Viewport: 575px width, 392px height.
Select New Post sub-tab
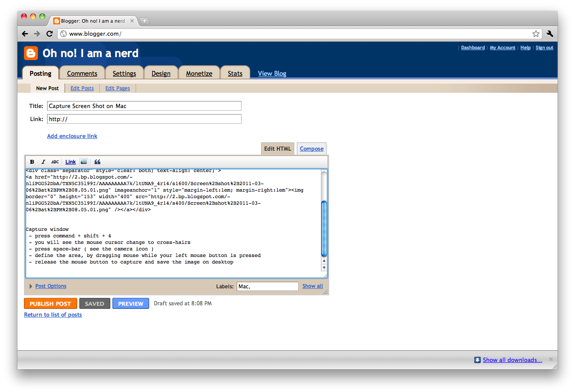[48, 88]
